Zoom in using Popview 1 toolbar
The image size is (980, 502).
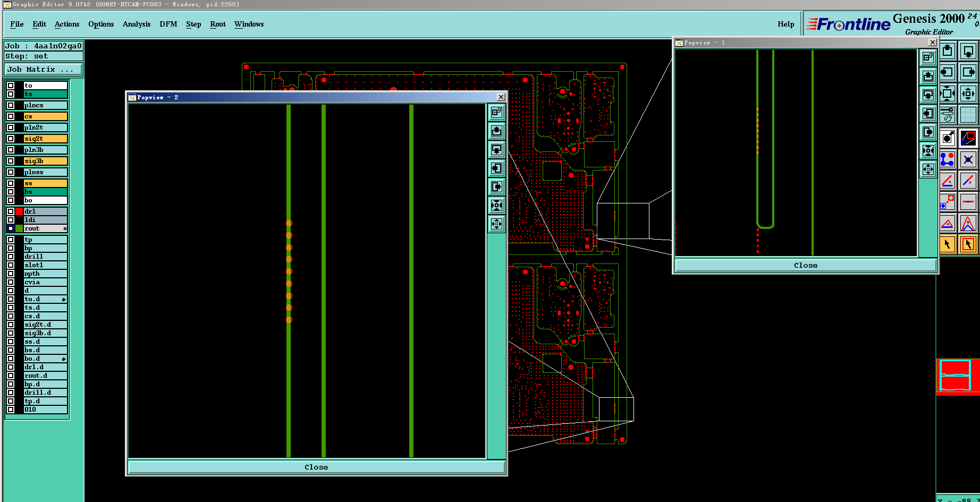pos(928,150)
